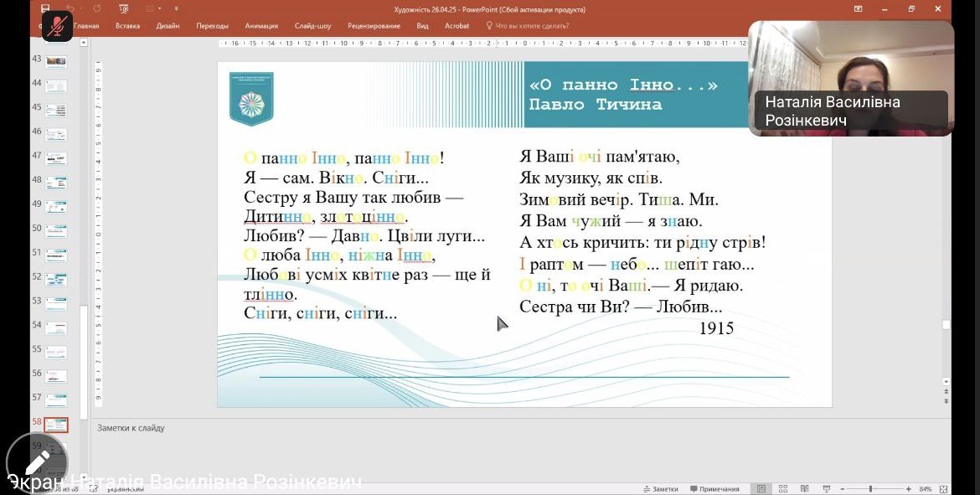Start slideshow from beginning via Quick Access icon

(x=123, y=9)
